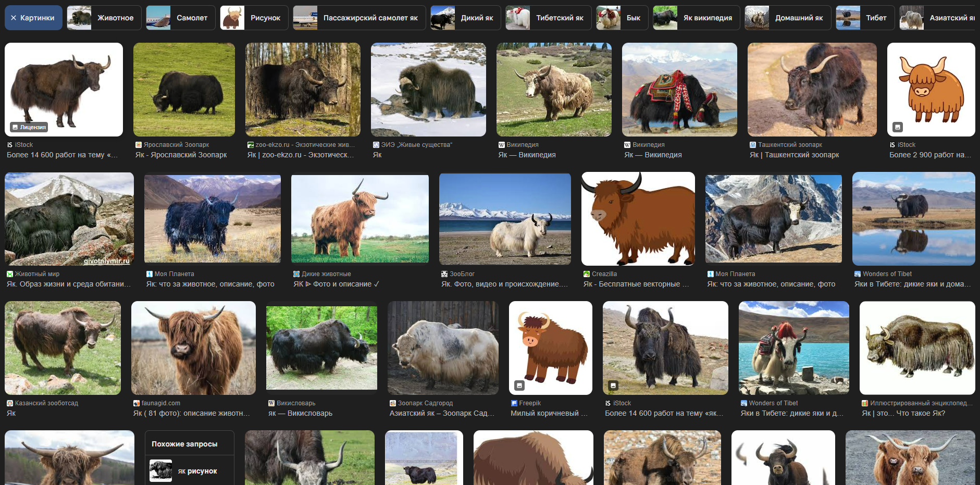The image size is (980, 485).
Task: Click the badge icon on the Freepik cartoon yak
Action: tap(519, 385)
